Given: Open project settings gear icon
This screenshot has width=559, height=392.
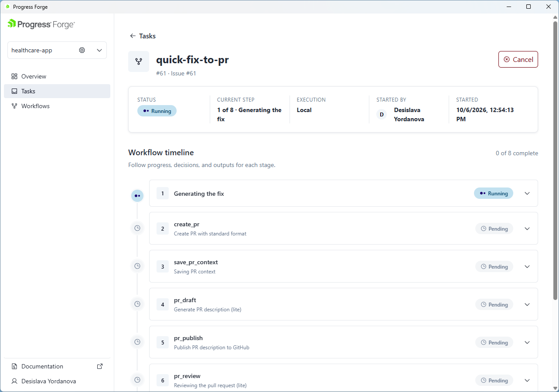Looking at the screenshot, I should coord(82,50).
